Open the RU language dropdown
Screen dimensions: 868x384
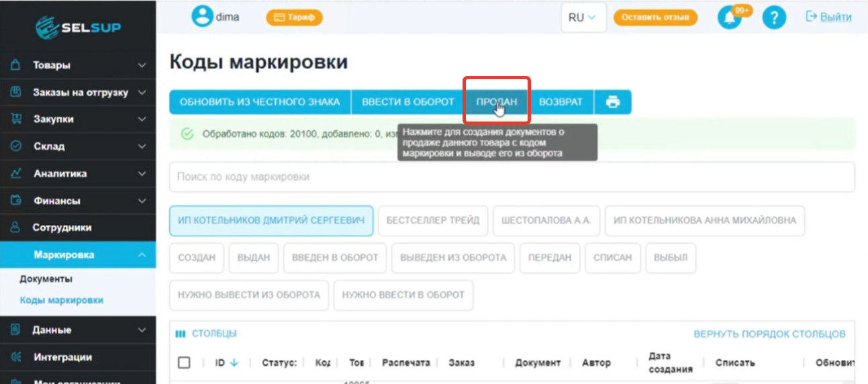[x=583, y=17]
